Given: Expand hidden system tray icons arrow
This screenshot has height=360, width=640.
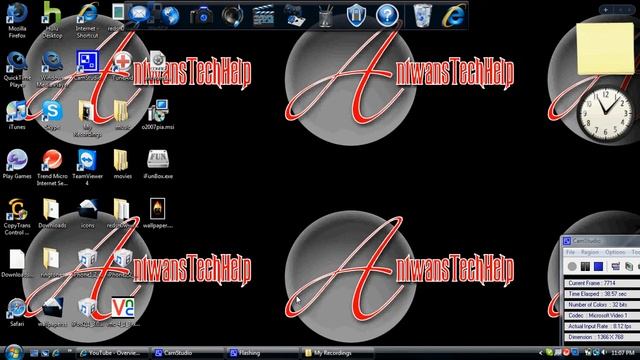Looking at the screenshot, I should [541, 353].
